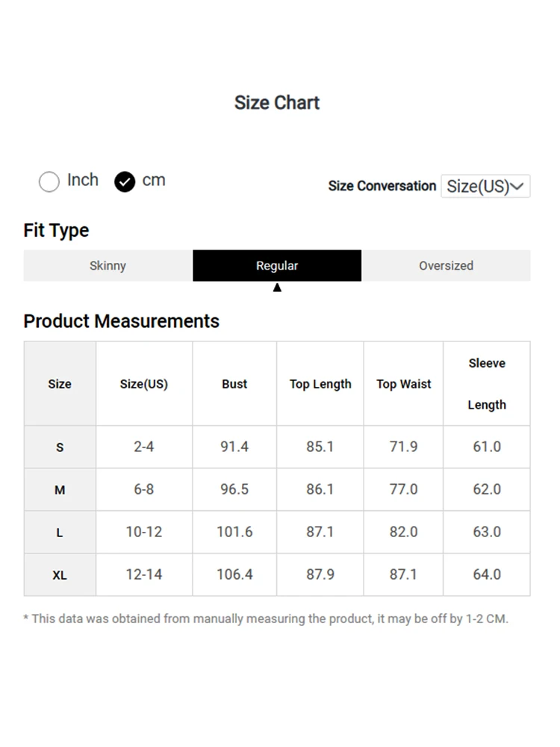Image resolution: width=560 pixels, height=747 pixels.
Task: Select the XL size row label
Action: tap(60, 575)
